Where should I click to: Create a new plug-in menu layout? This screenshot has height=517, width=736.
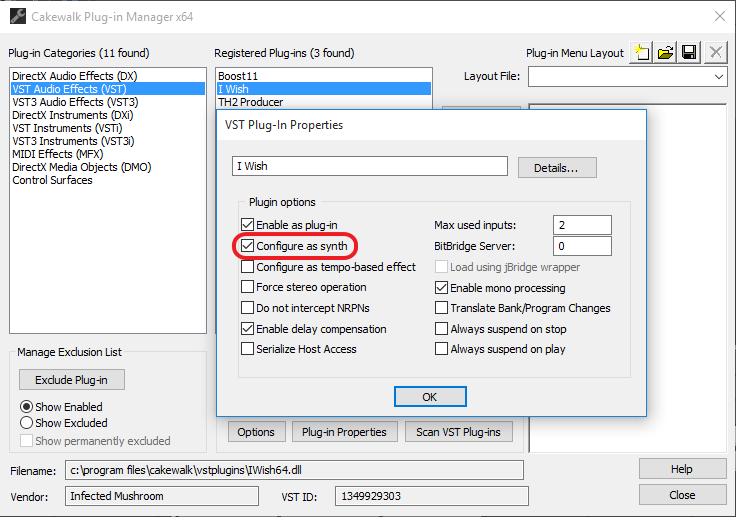pyautogui.click(x=641, y=53)
